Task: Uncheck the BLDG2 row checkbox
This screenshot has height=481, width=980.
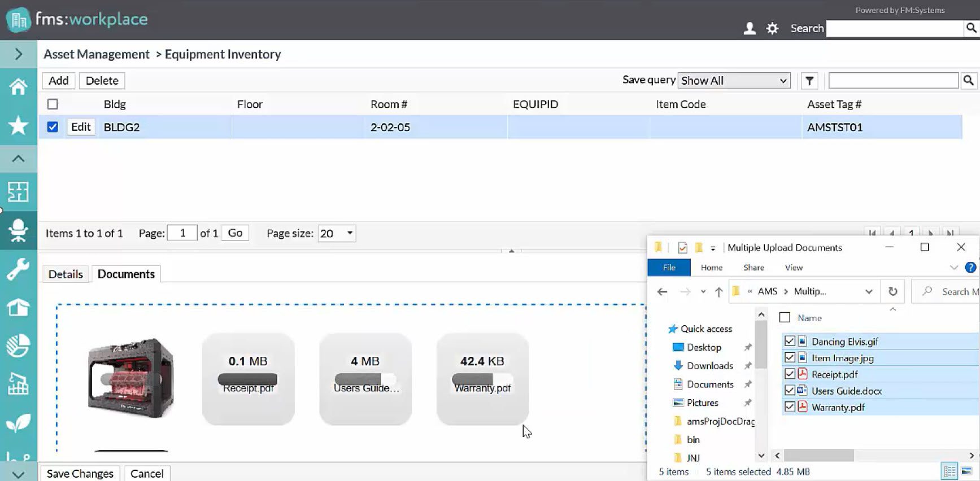Action: pyautogui.click(x=53, y=127)
